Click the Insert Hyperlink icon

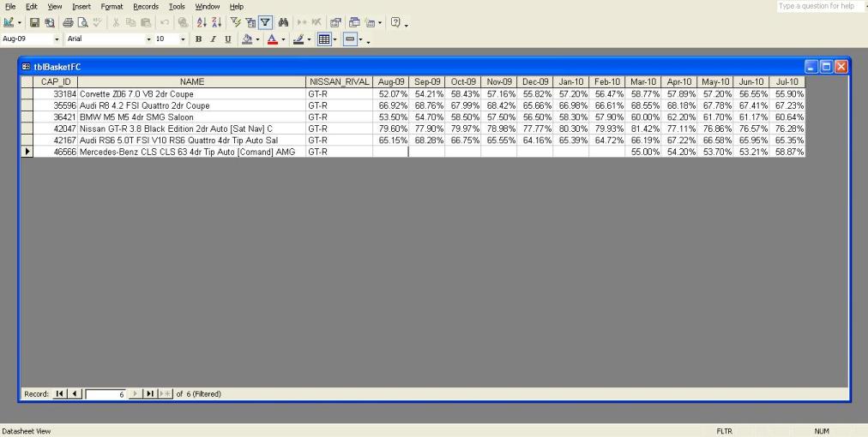coord(183,22)
